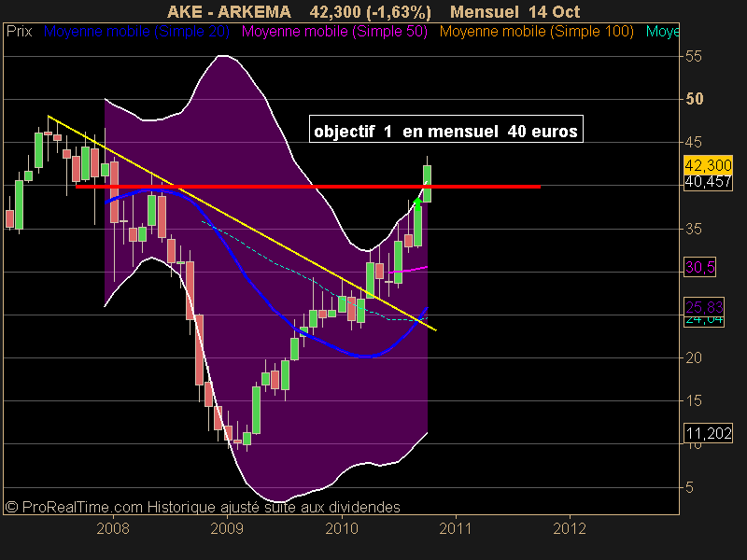
Task: Click the bold 50 price axis label
Action: [694, 99]
